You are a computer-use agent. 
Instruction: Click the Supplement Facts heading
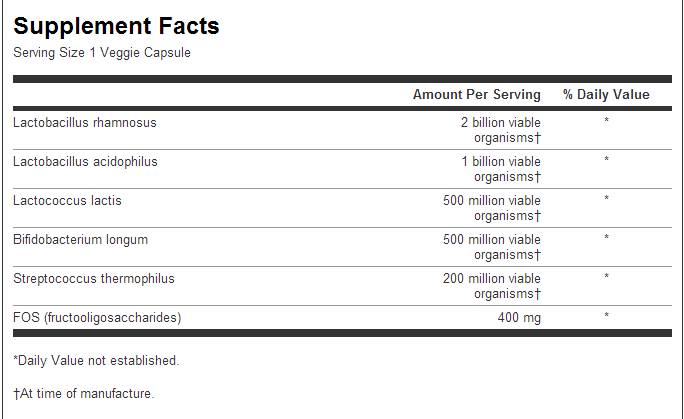116,26
